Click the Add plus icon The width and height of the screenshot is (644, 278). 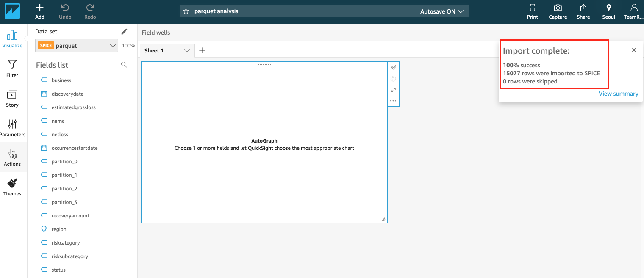(39, 8)
